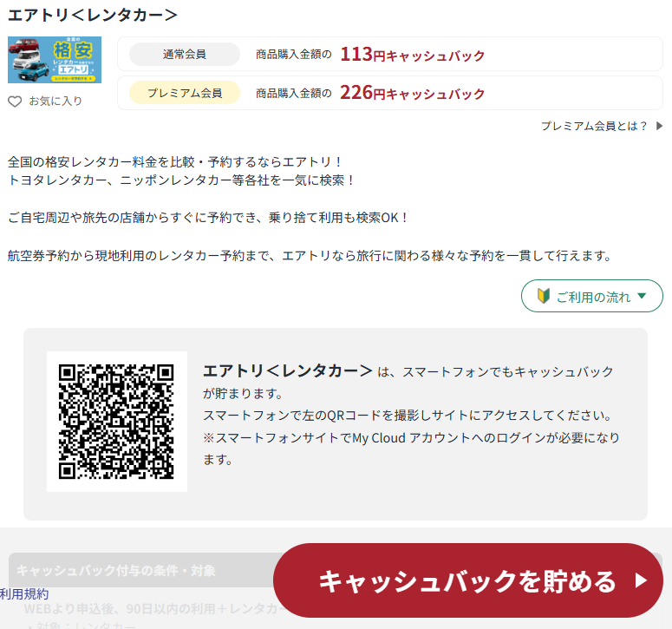Click the エアトリ<レンタカー> page title
The image size is (672, 629).
[x=93, y=15]
